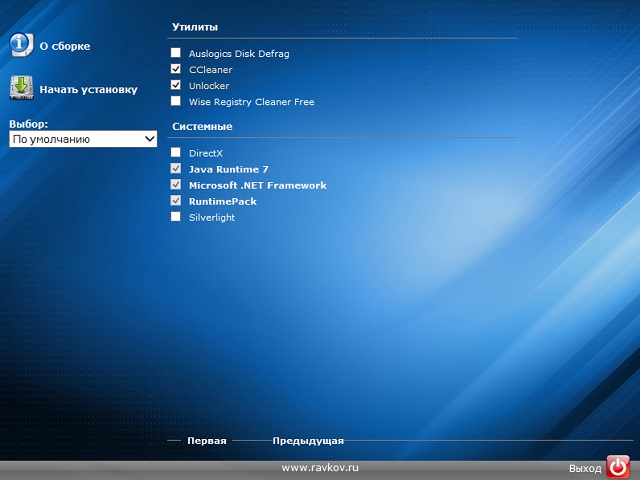Click the blue info icon for О сборке

[21, 44]
